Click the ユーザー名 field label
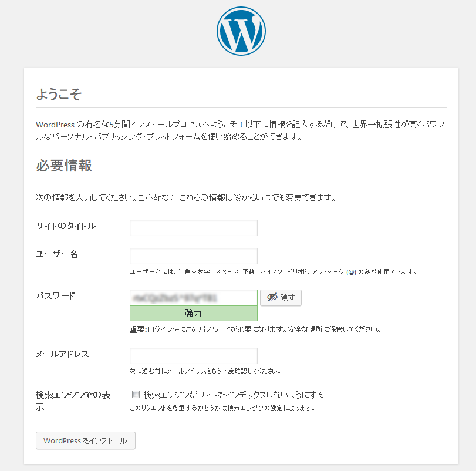The width and height of the screenshot is (476, 471). [57, 254]
